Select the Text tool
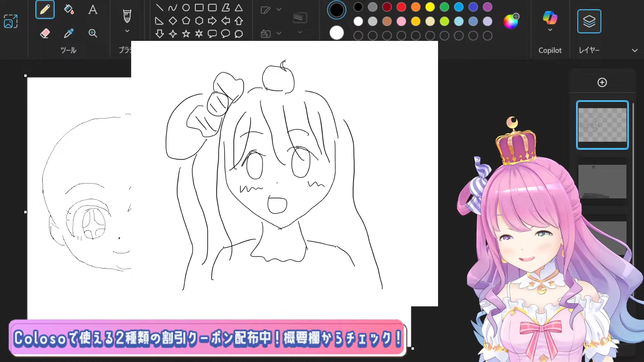Screen dimensions: 644x362 pos(93,9)
